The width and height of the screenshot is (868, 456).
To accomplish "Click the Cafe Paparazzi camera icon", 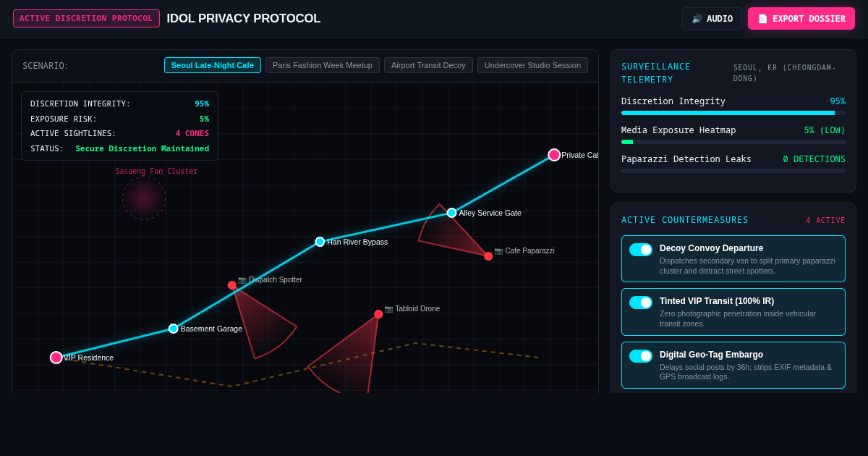I will coord(498,251).
